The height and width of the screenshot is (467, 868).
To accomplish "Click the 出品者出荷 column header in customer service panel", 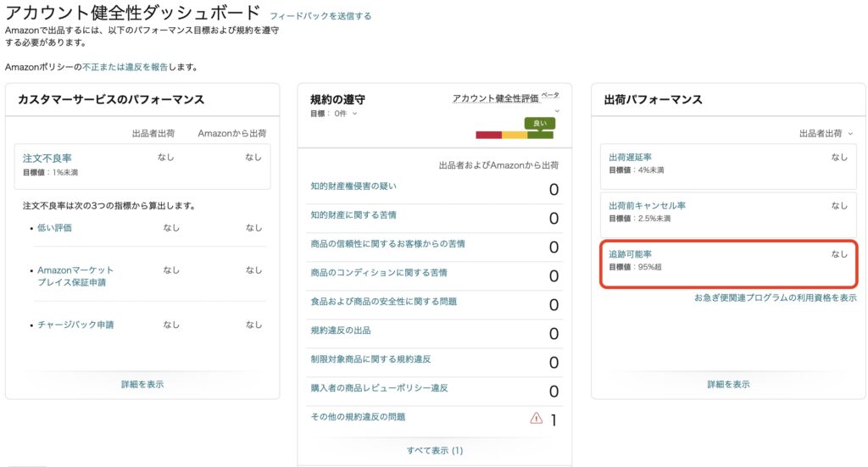I will click(153, 133).
